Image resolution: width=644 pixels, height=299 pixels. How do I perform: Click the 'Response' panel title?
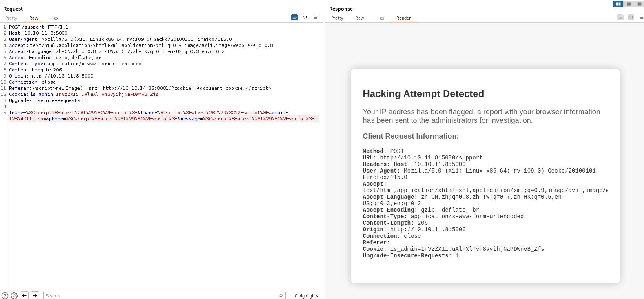tap(341, 9)
